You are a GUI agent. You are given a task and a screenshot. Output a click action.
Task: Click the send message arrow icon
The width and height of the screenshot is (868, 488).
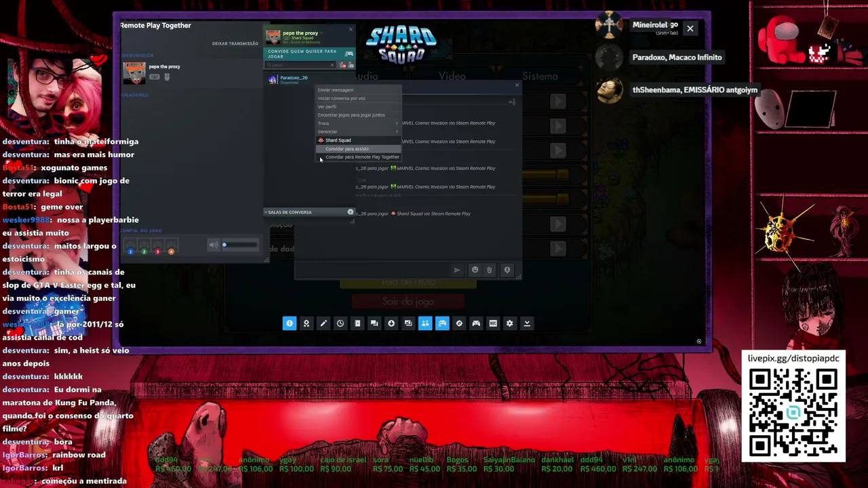[x=457, y=270]
